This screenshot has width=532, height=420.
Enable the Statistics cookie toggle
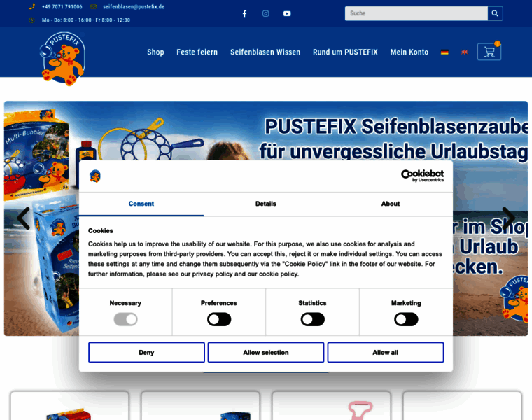click(312, 319)
